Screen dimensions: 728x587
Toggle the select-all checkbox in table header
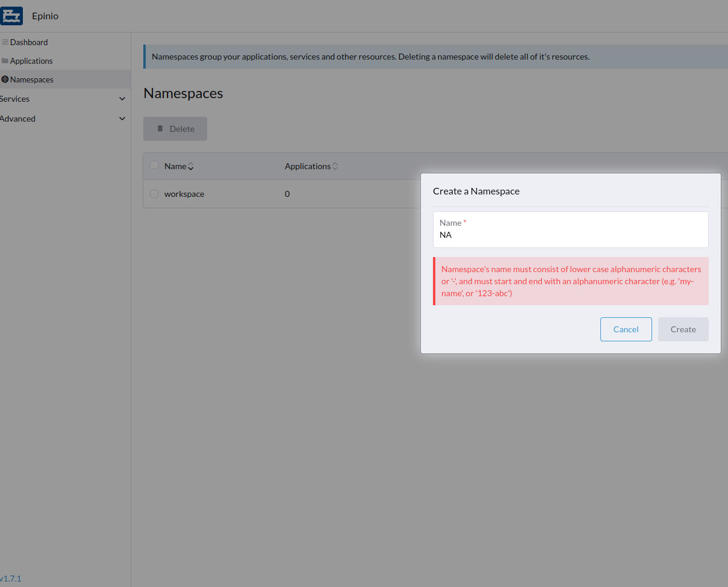click(x=154, y=165)
